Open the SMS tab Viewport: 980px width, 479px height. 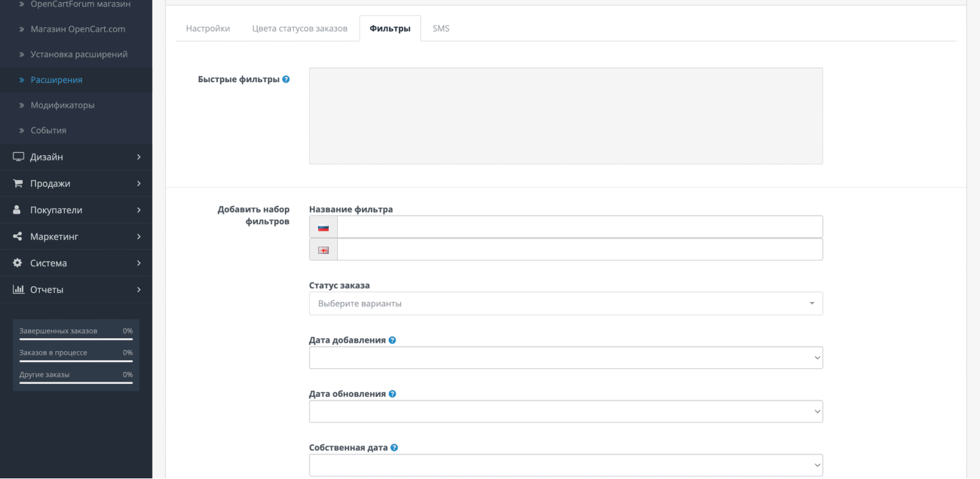[x=441, y=29]
